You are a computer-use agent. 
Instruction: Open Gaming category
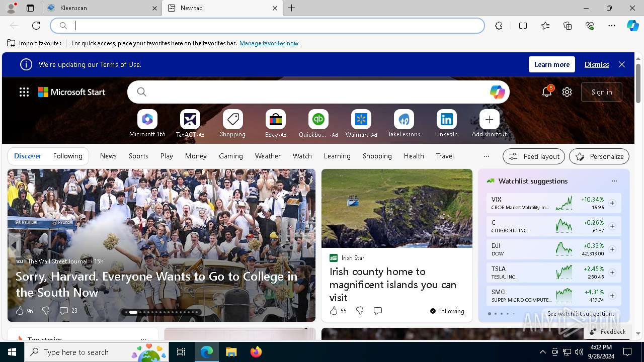coord(231,156)
